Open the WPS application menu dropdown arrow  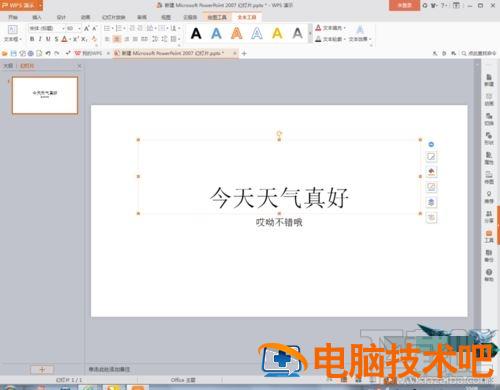pyautogui.click(x=40, y=5)
